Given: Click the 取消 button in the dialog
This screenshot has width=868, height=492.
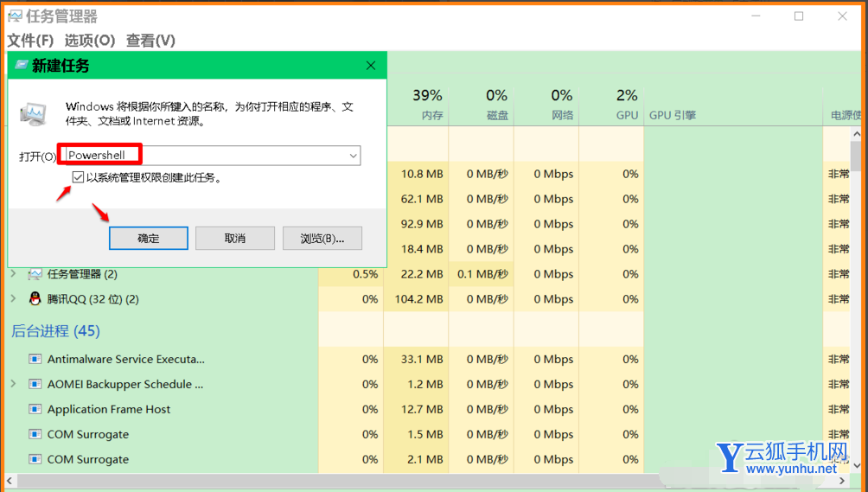Looking at the screenshot, I should pos(234,238).
